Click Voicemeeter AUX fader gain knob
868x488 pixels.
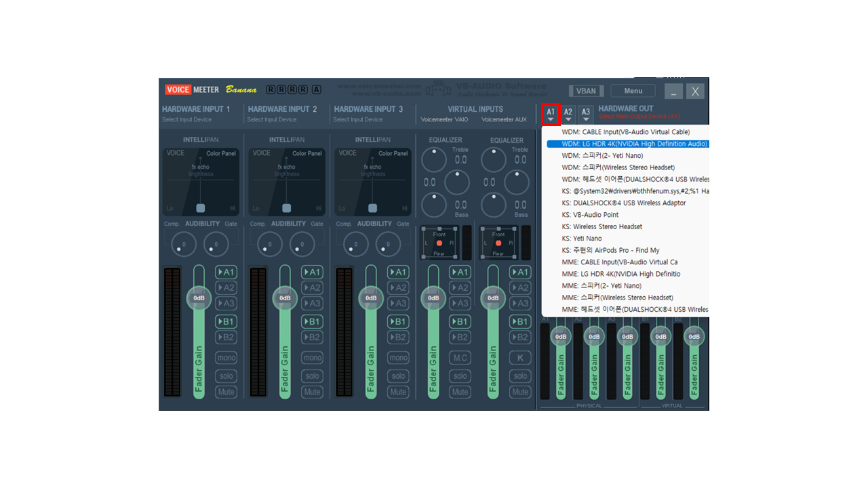(493, 298)
